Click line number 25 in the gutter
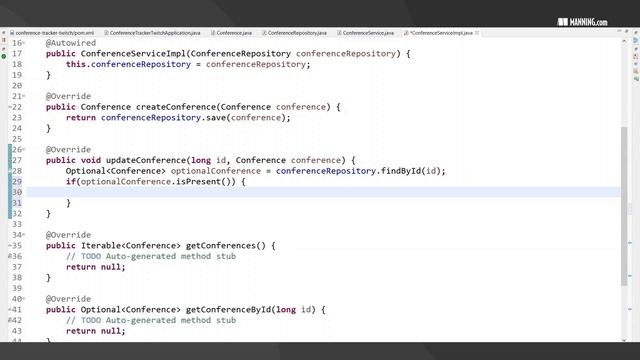Viewport: 640px width, 360px height. tap(17, 139)
